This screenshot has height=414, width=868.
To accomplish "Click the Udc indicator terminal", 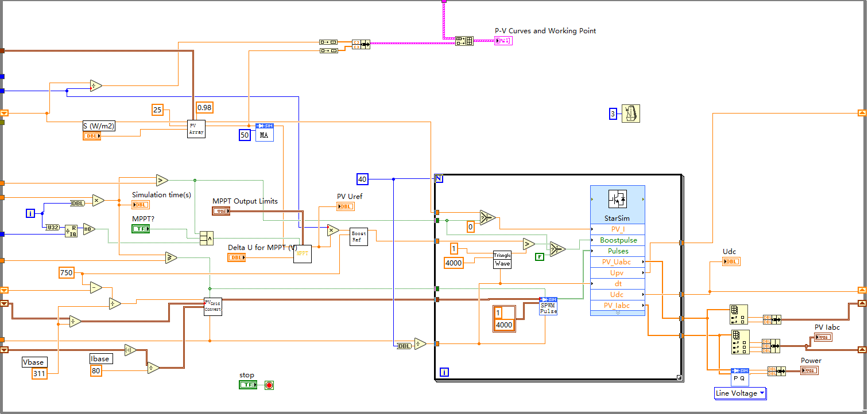I will (x=731, y=261).
